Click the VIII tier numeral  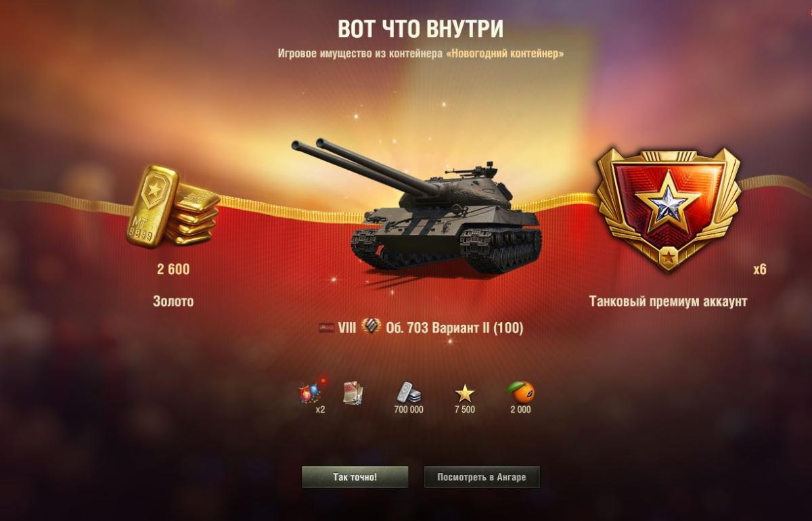click(x=346, y=328)
